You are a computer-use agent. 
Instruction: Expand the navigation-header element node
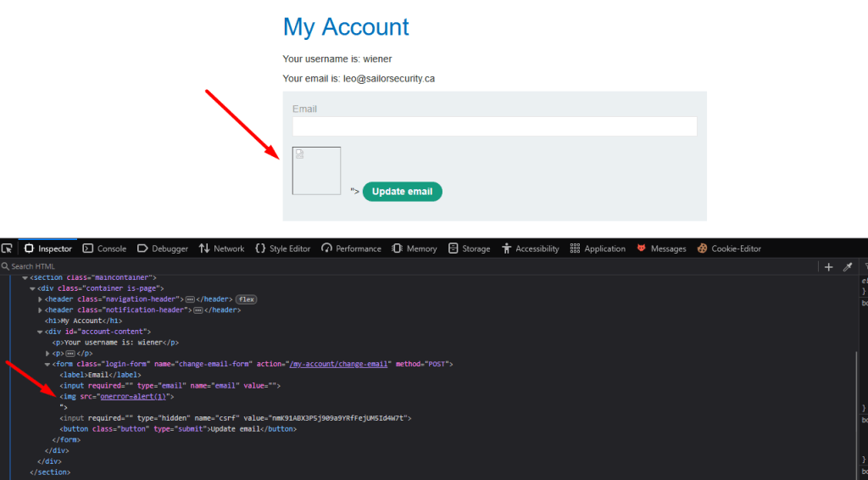[41, 299]
